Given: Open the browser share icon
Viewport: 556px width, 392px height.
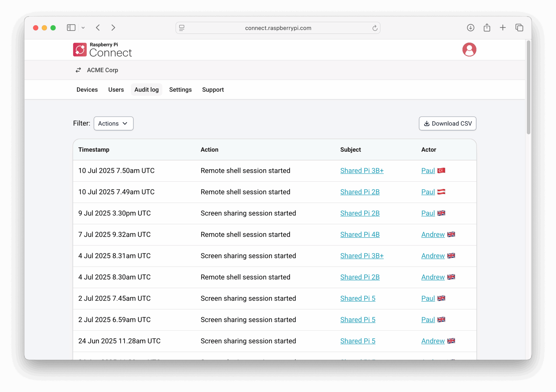Looking at the screenshot, I should click(487, 27).
